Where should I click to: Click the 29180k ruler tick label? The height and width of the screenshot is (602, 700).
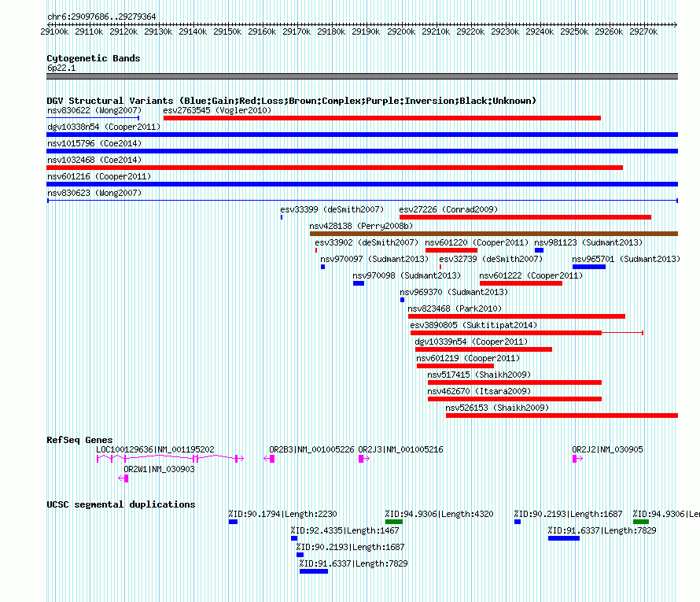[331, 31]
